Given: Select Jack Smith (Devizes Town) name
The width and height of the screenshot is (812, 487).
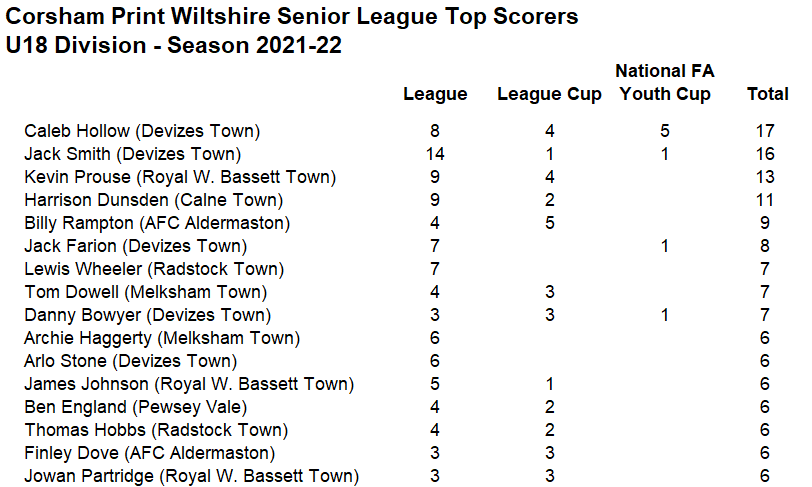Looking at the screenshot, I should 132,154.
